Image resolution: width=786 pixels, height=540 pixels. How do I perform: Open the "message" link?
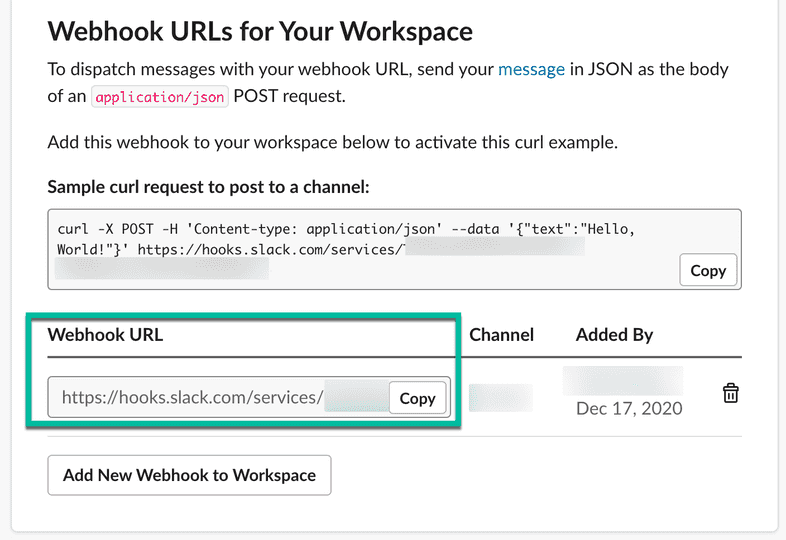[x=531, y=69]
